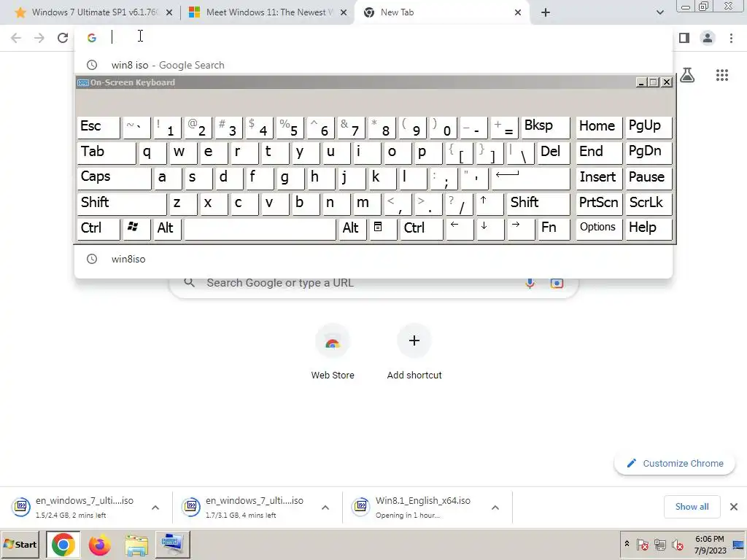Click Customize Chrome button
This screenshot has height=560, width=747.
[675, 463]
